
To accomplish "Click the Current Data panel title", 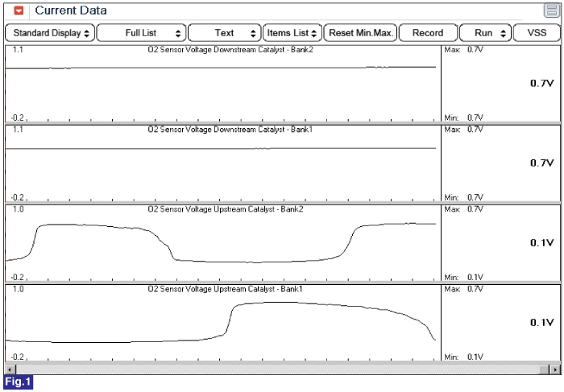I will (71, 10).
